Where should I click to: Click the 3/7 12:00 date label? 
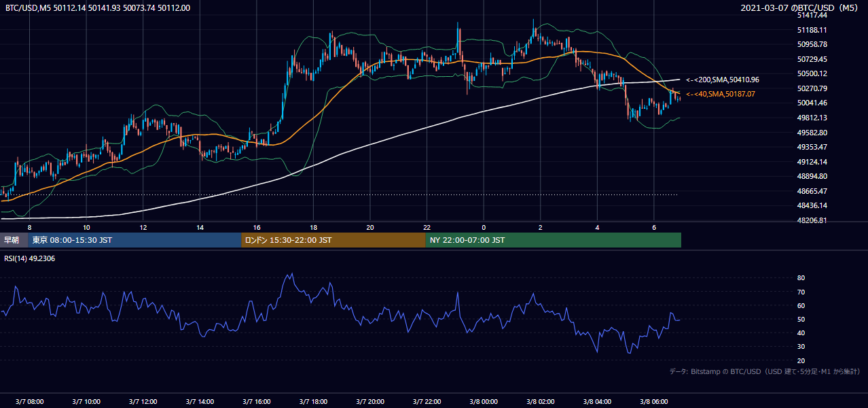coord(143,401)
